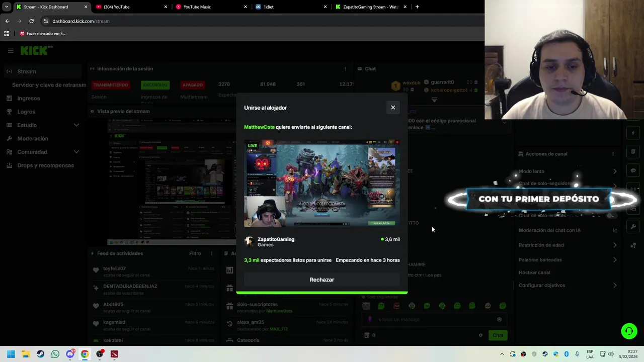
Task: Toggle Chat de solo-emotes switch
Action: click(x=610, y=216)
